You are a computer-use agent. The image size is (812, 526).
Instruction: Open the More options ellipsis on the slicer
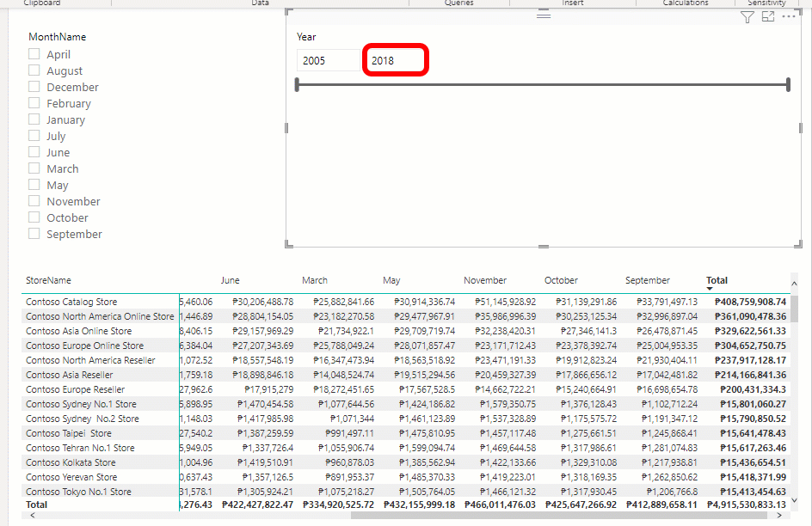pos(790,16)
